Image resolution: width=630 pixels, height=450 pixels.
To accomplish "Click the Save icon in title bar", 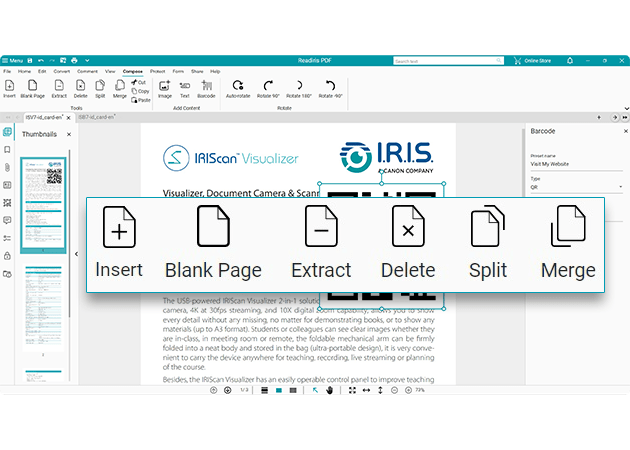I will (x=30, y=61).
